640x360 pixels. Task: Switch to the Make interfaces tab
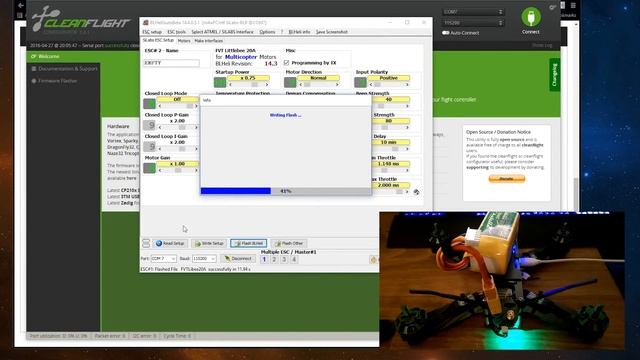[209, 41]
